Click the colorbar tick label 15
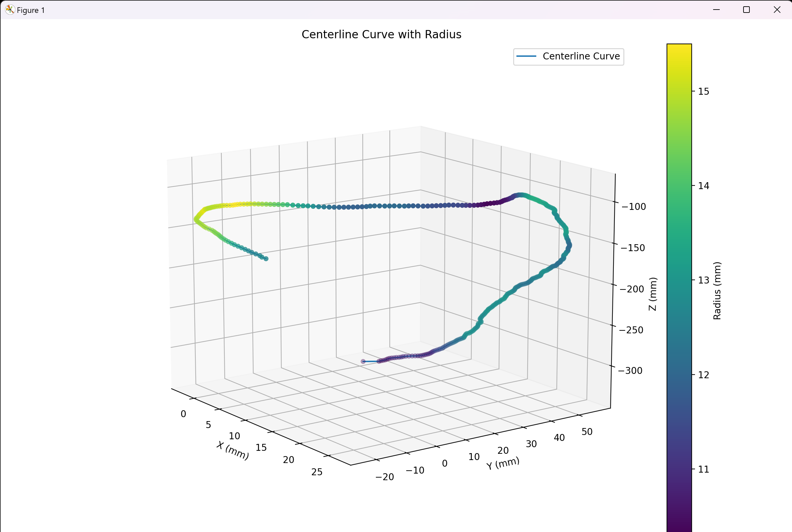Viewport: 792px width, 532px height. (704, 92)
